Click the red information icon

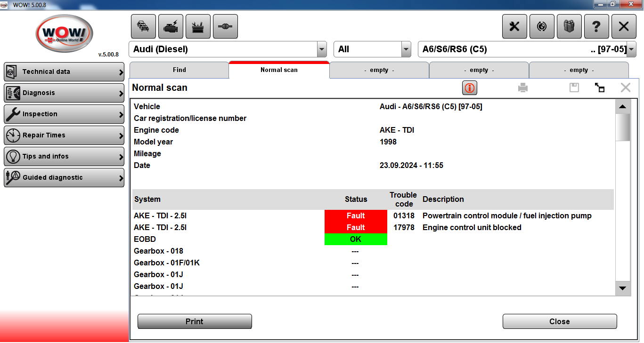point(470,88)
